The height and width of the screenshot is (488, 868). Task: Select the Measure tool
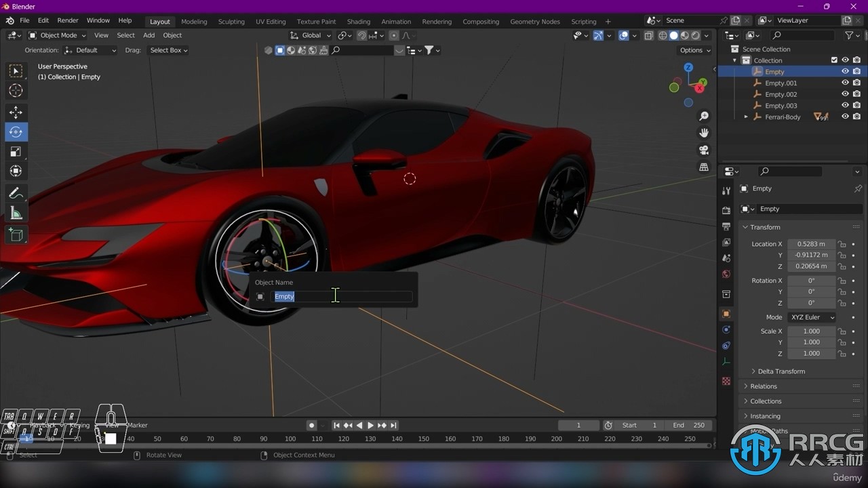16,214
